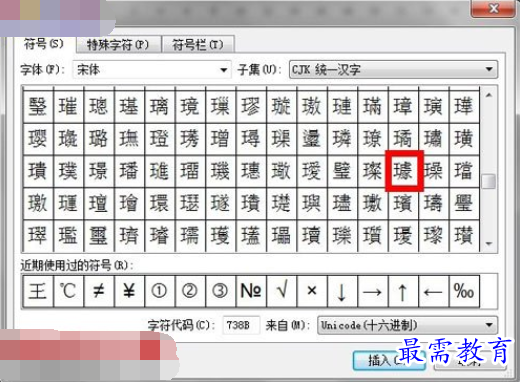Pick the ← left arrow recent symbol
This screenshot has height=382, width=520.
click(x=433, y=291)
